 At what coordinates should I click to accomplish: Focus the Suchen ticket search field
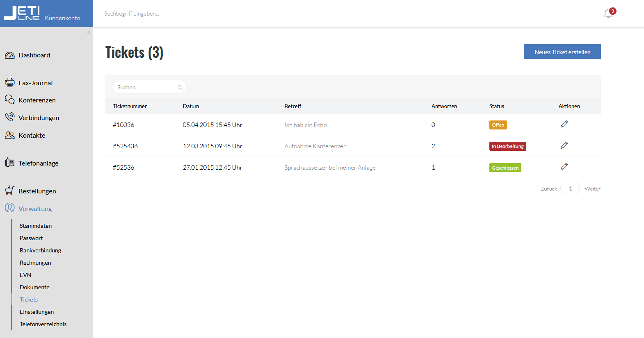pos(149,87)
